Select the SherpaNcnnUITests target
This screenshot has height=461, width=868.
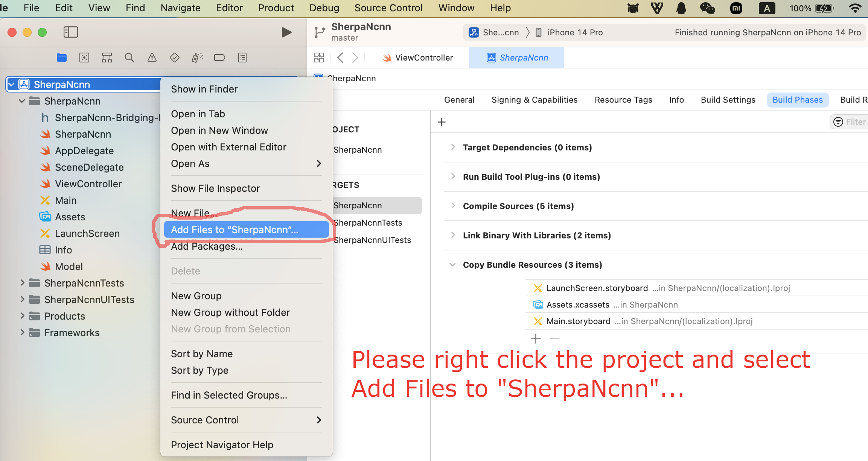coord(373,240)
